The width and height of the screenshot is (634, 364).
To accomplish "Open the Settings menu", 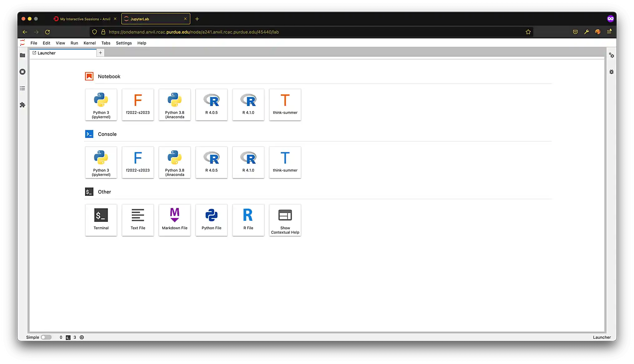I will click(124, 43).
